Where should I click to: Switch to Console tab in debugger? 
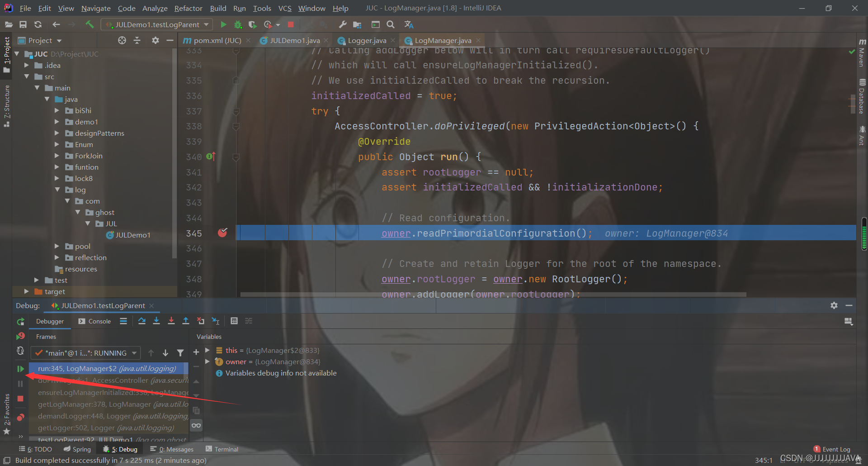pos(94,321)
